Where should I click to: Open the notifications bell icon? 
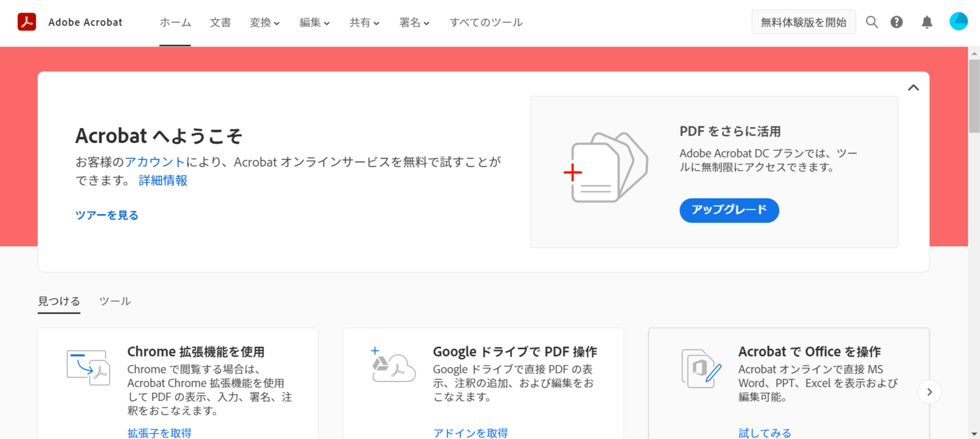pyautogui.click(x=927, y=22)
